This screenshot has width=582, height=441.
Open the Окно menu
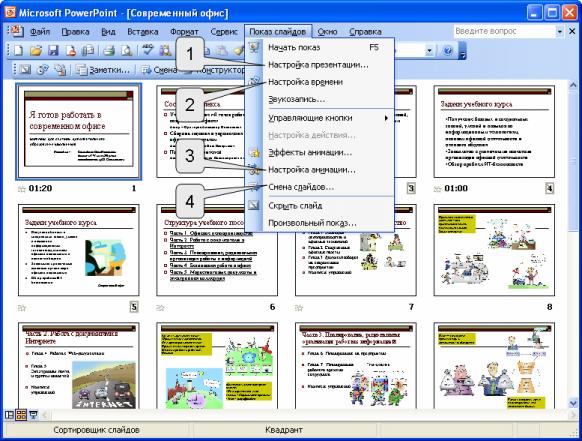(x=327, y=32)
